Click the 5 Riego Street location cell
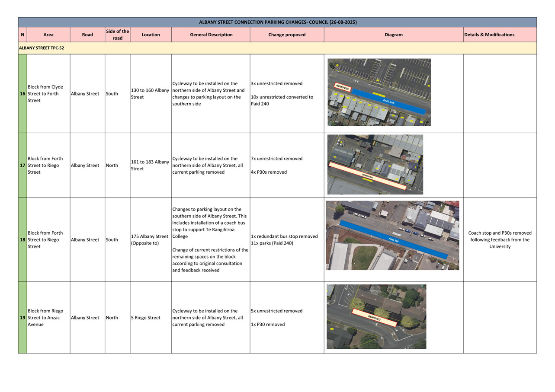555x392 pixels. tap(146, 318)
